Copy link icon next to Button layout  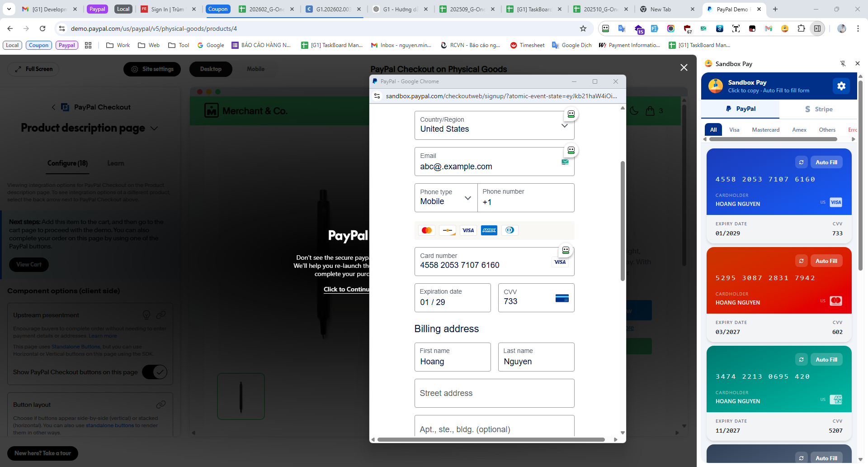161,404
